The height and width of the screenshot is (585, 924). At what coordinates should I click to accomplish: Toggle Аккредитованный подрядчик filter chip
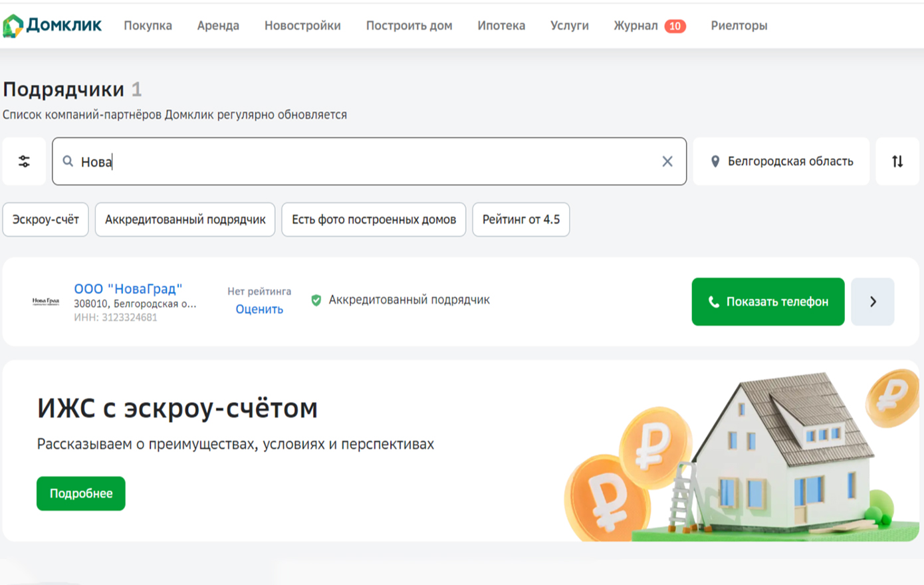(185, 219)
